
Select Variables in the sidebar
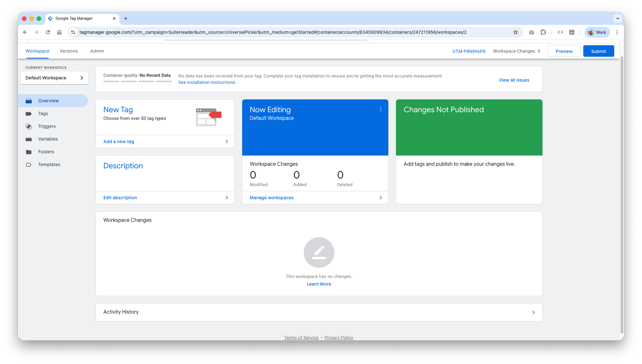click(53, 139)
